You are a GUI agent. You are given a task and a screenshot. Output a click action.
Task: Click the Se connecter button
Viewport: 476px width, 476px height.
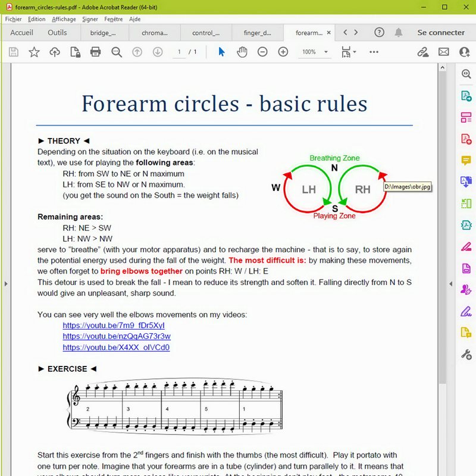pos(440,33)
